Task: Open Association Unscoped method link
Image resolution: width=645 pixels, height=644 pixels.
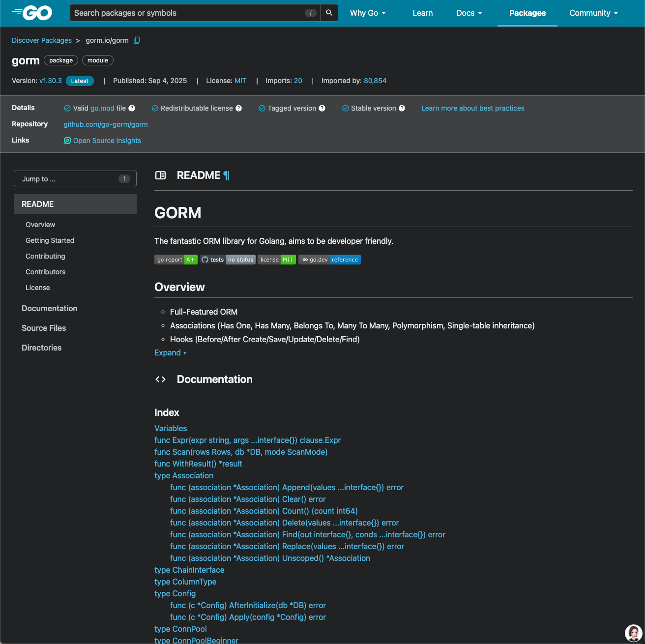Action: coord(270,558)
